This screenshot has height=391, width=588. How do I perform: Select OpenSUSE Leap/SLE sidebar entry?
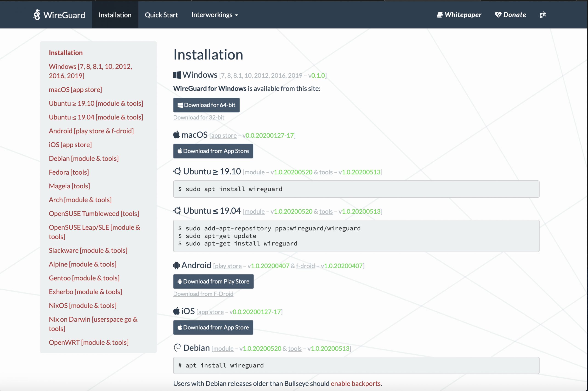pyautogui.click(x=94, y=232)
